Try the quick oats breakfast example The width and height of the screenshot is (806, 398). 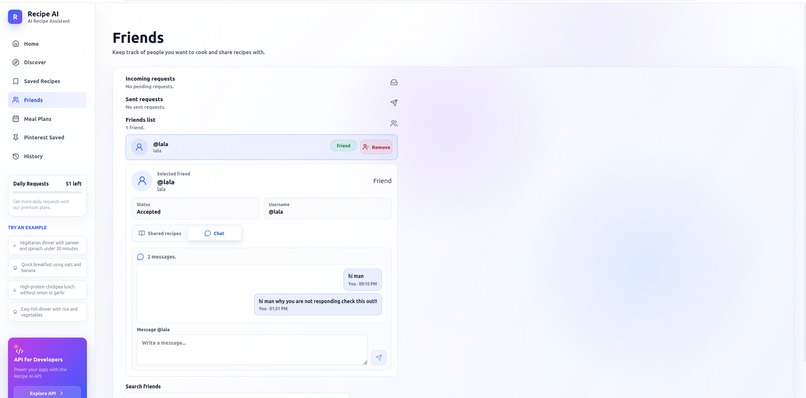pos(47,267)
